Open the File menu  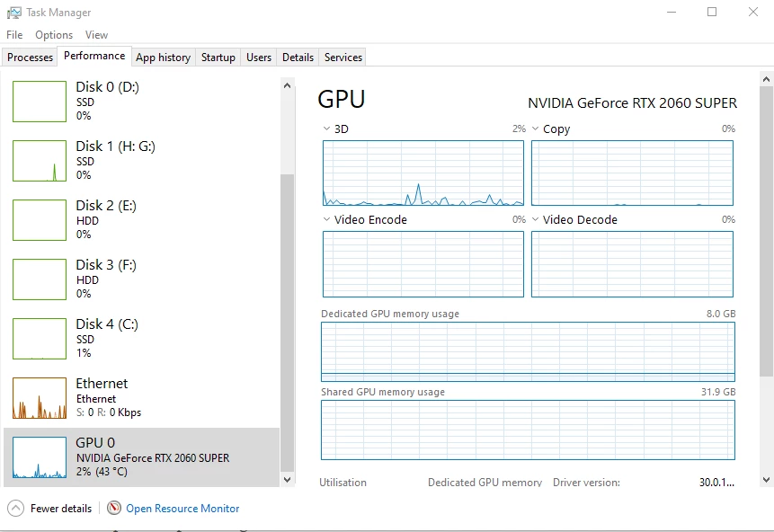[x=14, y=35]
